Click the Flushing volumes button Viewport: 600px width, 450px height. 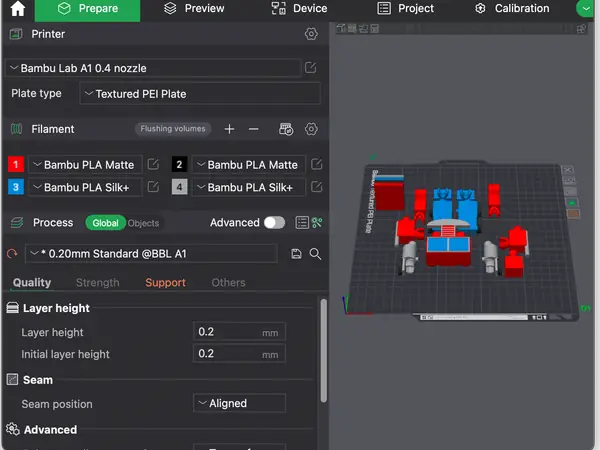coord(173,129)
